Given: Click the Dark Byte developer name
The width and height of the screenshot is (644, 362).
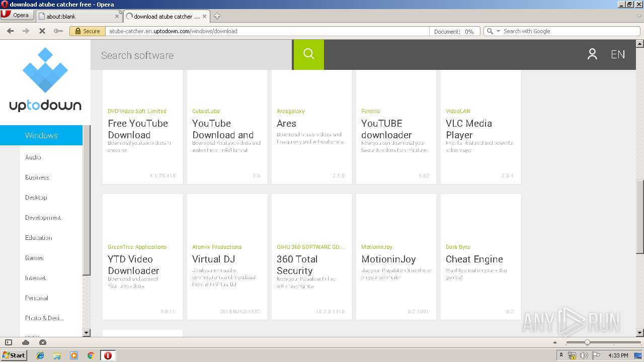Looking at the screenshot, I should (458, 247).
